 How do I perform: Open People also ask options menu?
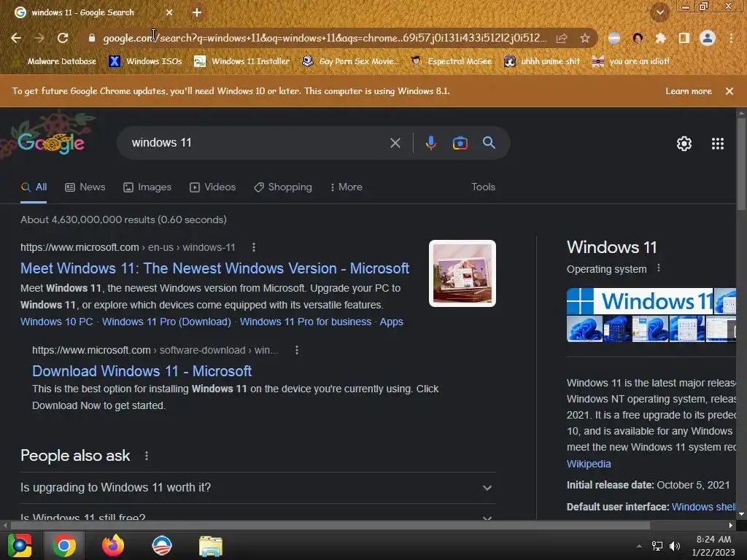click(147, 456)
